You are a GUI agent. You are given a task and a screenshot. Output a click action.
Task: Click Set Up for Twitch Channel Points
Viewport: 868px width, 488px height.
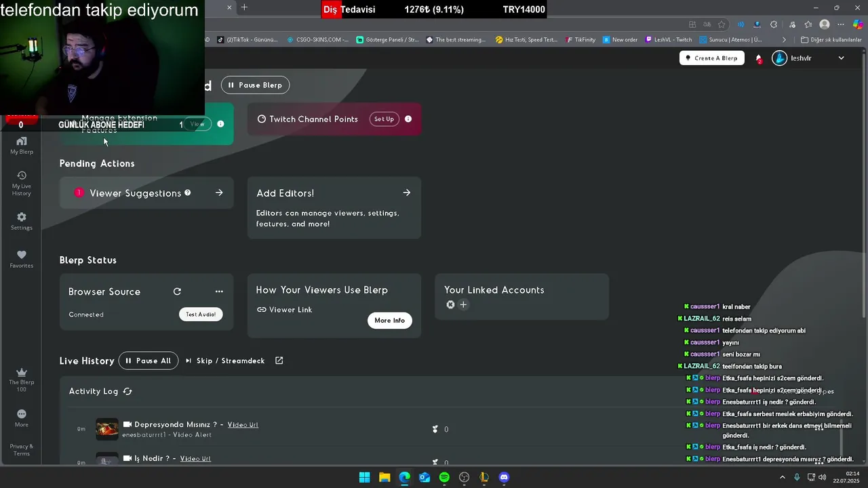[384, 119]
